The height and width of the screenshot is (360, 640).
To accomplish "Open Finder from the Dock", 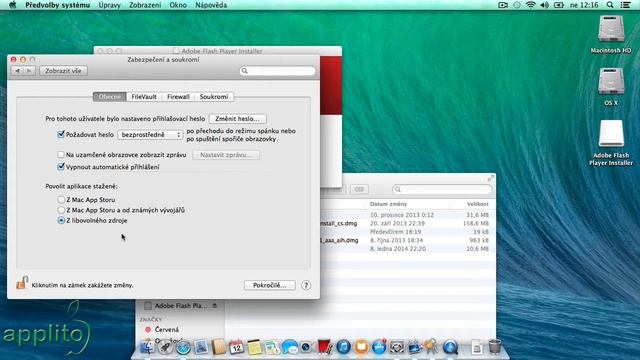I will pyautogui.click(x=147, y=347).
